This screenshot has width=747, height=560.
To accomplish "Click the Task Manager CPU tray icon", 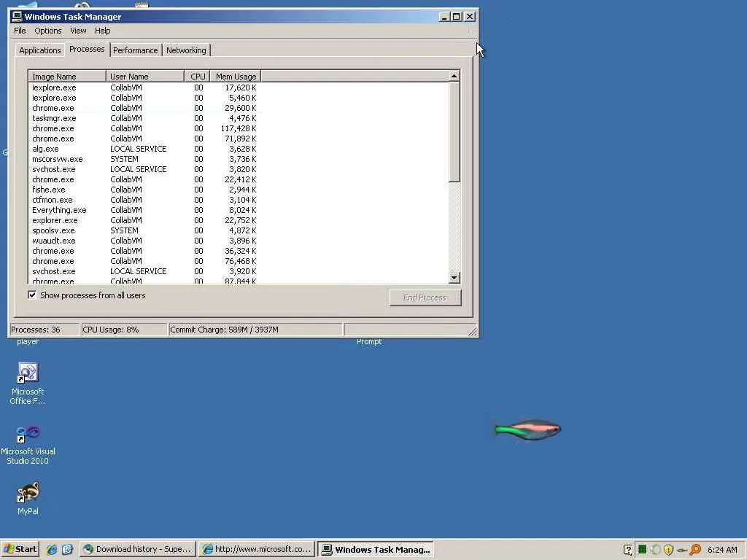I will pos(642,550).
